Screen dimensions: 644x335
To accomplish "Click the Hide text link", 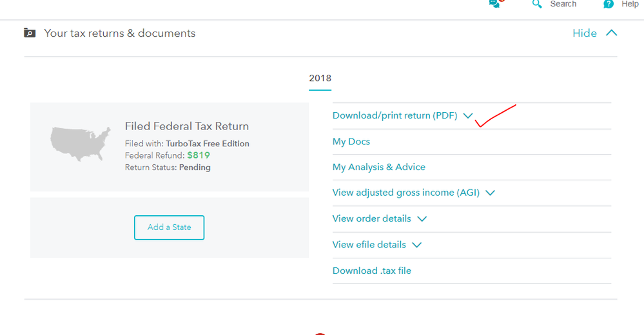I will (x=585, y=33).
